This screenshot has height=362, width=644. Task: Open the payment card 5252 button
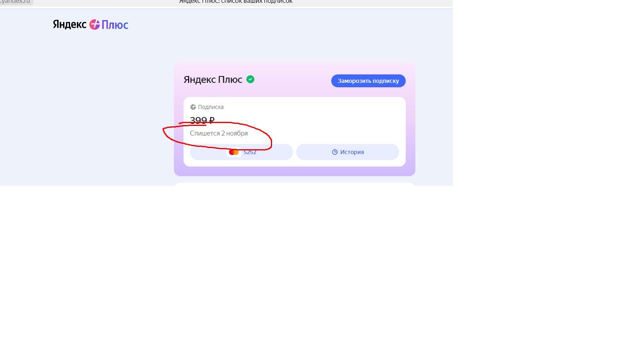[x=242, y=152]
